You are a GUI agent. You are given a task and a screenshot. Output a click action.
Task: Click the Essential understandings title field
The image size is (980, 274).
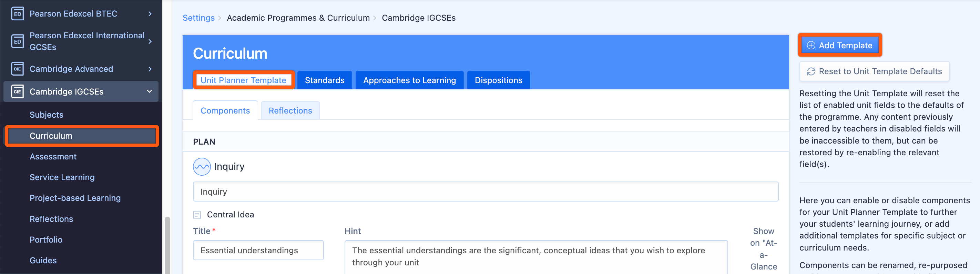pos(258,251)
